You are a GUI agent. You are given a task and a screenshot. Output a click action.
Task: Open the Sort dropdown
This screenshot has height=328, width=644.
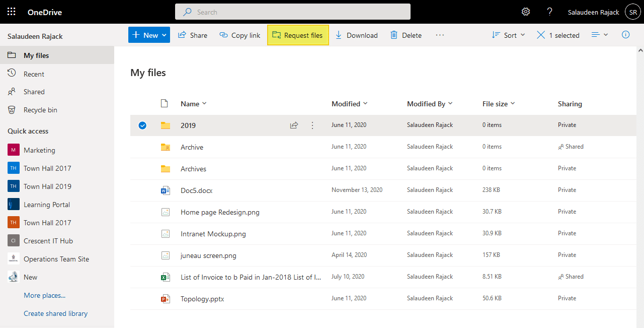coord(508,35)
